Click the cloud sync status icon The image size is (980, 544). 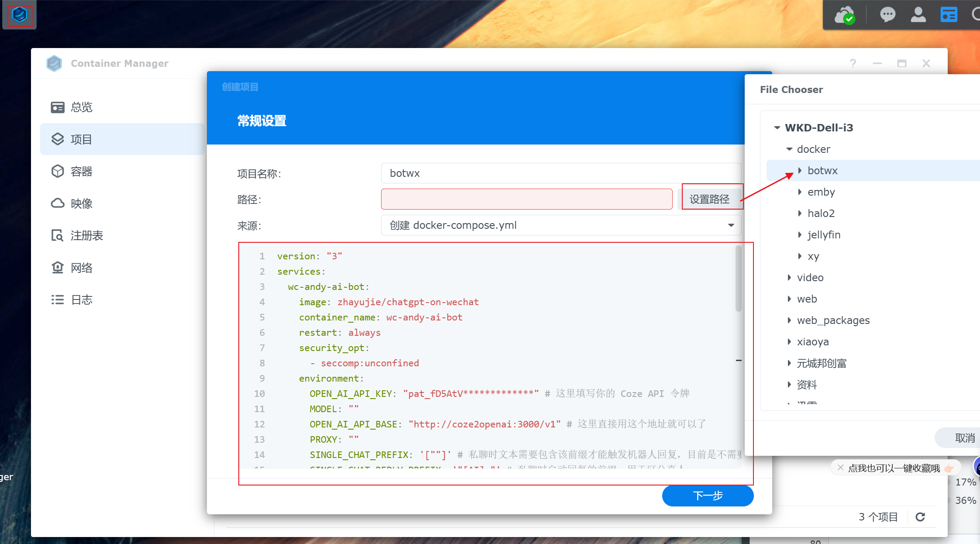[x=844, y=15]
